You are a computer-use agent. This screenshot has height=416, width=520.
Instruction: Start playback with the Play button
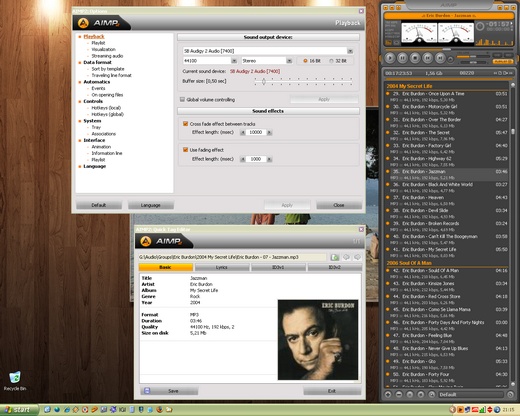pos(389,58)
